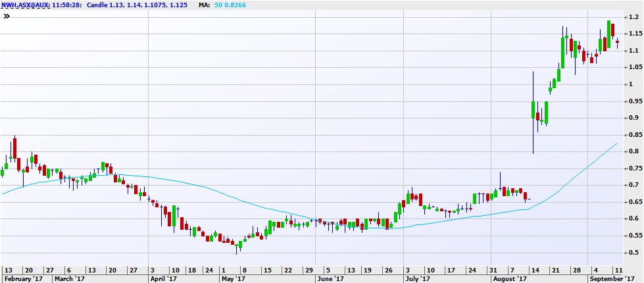The width and height of the screenshot is (644, 283).
Task: Click the 0.6 price axis label
Action: 633,219
